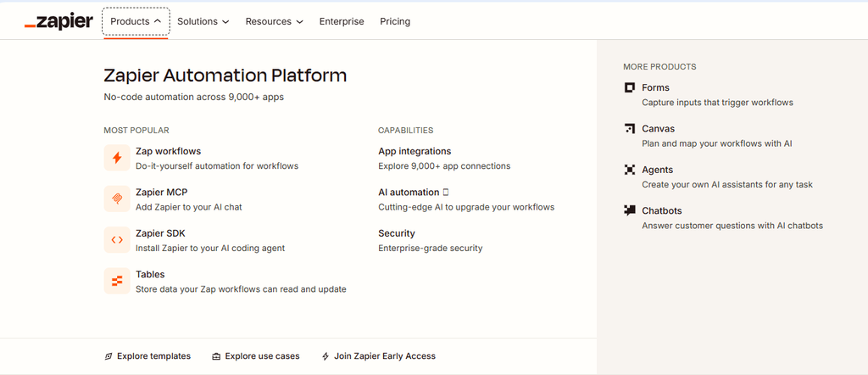Open the Zap workflows link
This screenshot has height=375, width=868.
coord(169,151)
